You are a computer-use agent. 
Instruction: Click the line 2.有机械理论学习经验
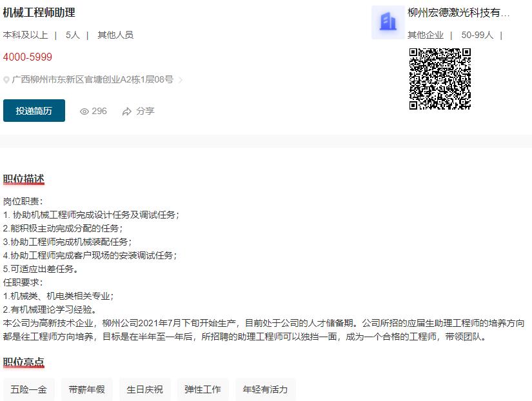50,309
